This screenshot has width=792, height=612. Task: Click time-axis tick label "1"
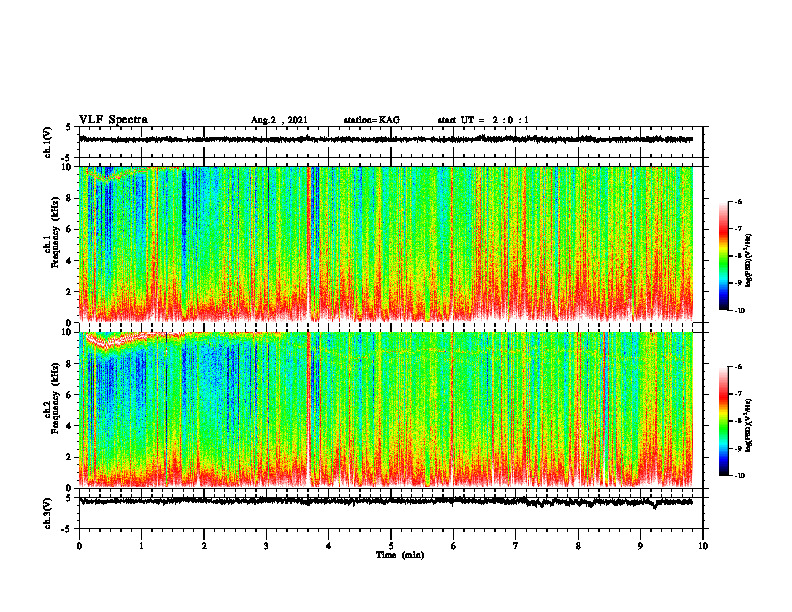(x=141, y=546)
